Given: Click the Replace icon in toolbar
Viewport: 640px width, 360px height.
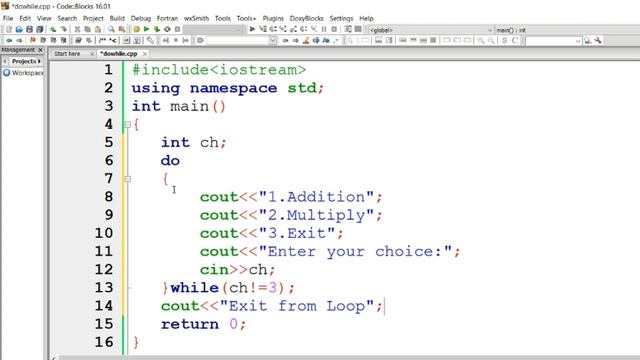Looking at the screenshot, I should [x=122, y=29].
